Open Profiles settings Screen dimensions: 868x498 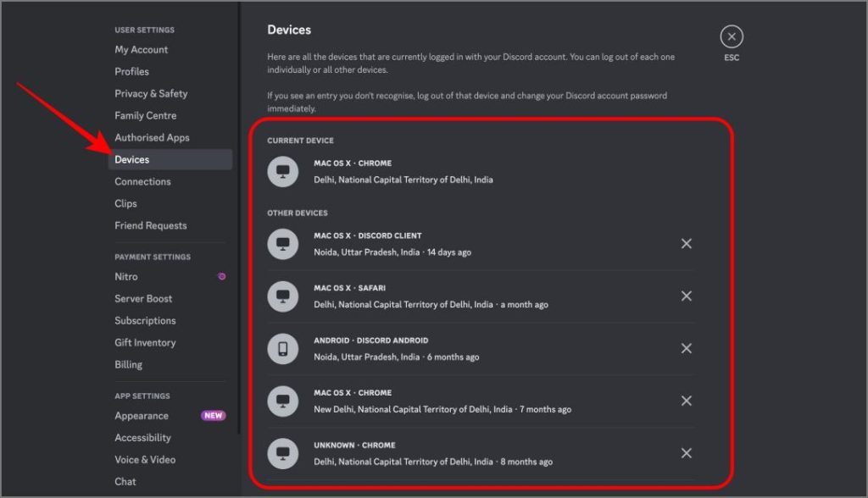[x=131, y=71]
